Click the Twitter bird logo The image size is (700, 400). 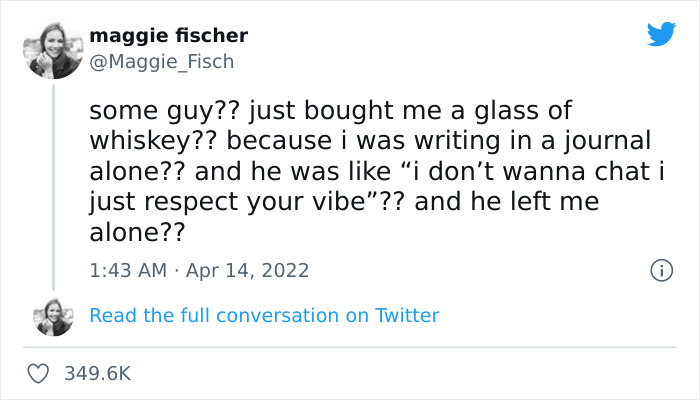[661, 35]
